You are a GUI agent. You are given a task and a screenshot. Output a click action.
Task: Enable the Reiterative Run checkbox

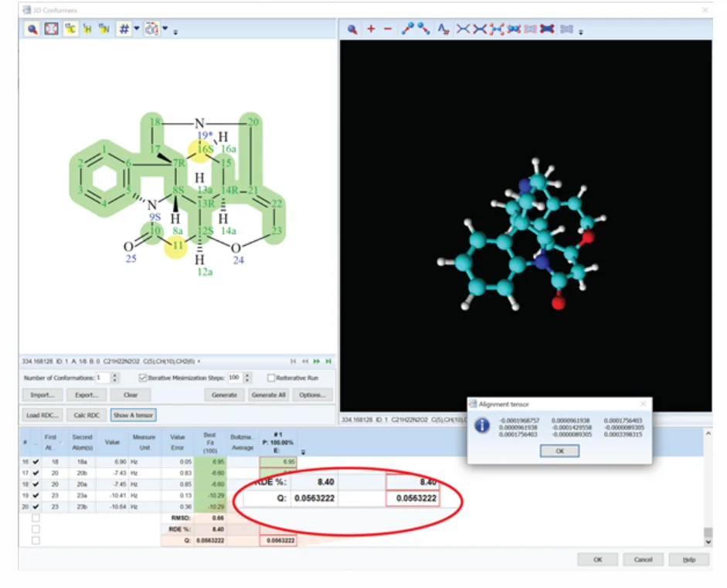[x=271, y=378]
